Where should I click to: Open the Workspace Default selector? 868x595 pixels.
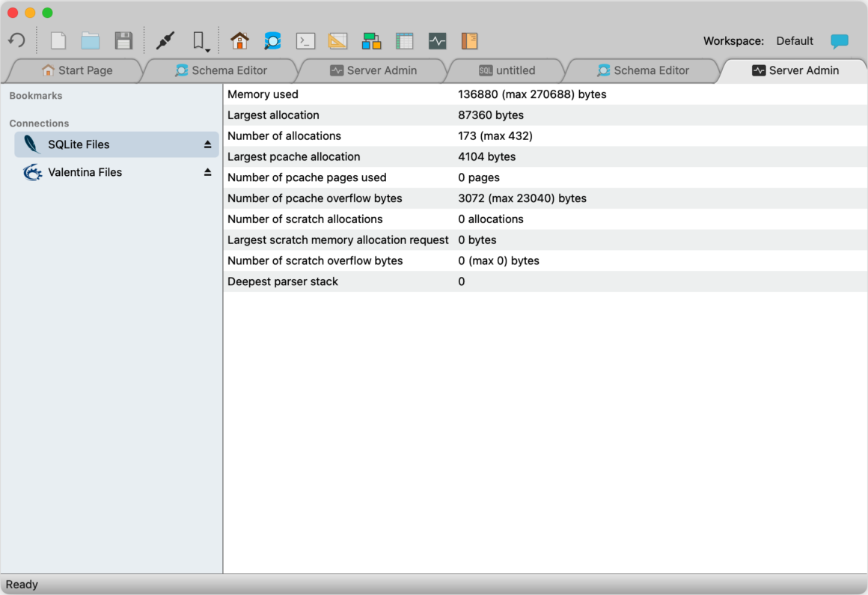click(x=795, y=41)
